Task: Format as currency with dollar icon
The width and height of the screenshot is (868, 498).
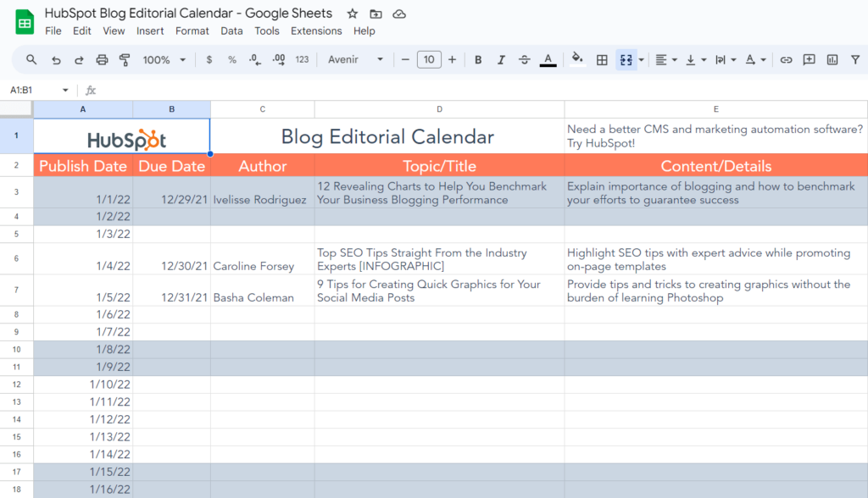Action: pos(209,60)
